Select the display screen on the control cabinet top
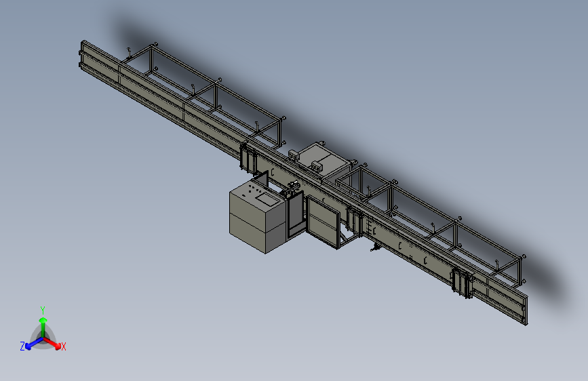The width and height of the screenshot is (588, 381). click(268, 199)
